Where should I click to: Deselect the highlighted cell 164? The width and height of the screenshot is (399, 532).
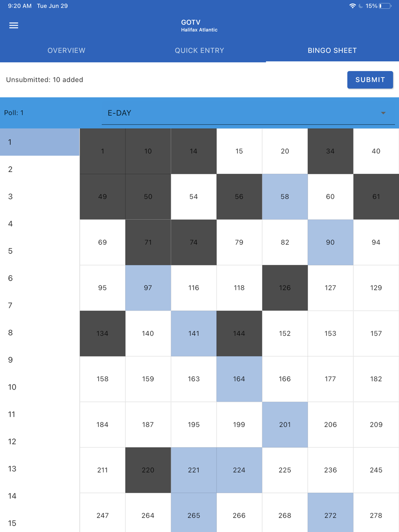(x=239, y=379)
